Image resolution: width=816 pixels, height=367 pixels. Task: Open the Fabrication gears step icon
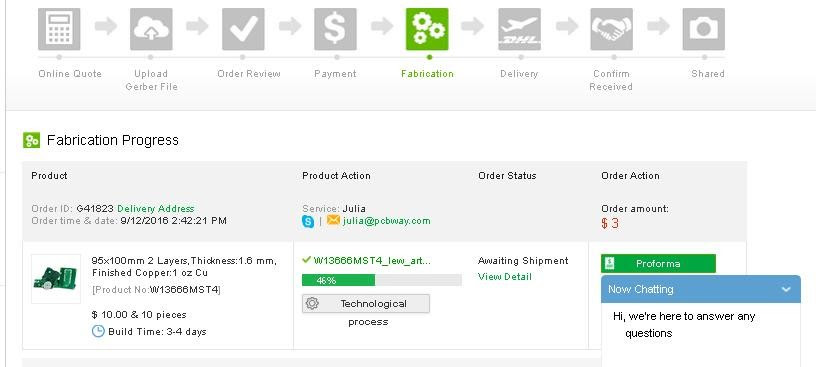pos(427,29)
